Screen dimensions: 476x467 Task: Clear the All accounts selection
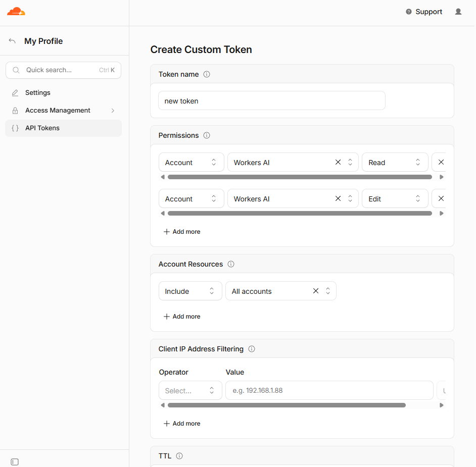[x=316, y=291]
